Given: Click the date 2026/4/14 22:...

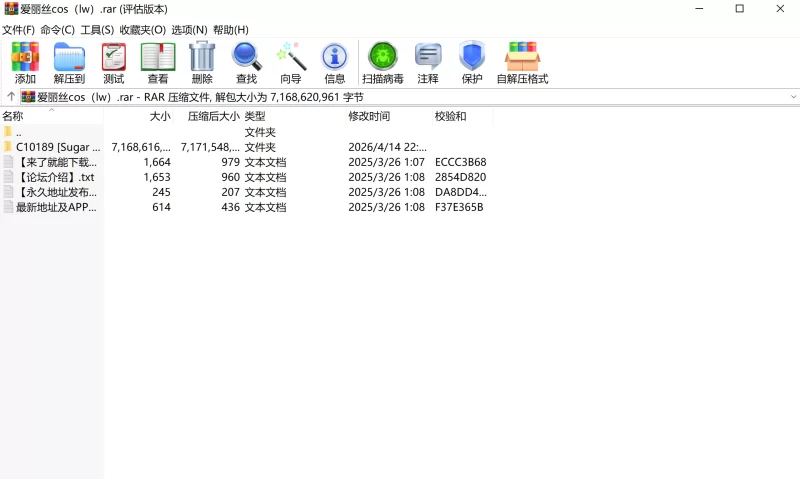Looking at the screenshot, I should pyautogui.click(x=388, y=147).
